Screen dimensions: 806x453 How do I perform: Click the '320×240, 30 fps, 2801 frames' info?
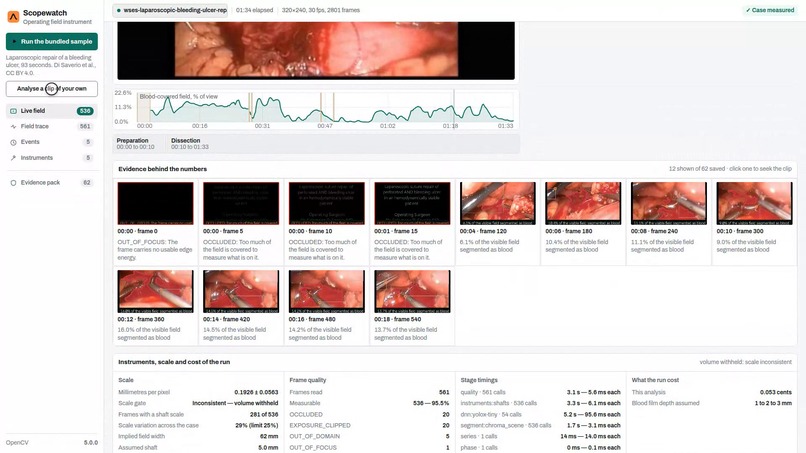point(321,10)
